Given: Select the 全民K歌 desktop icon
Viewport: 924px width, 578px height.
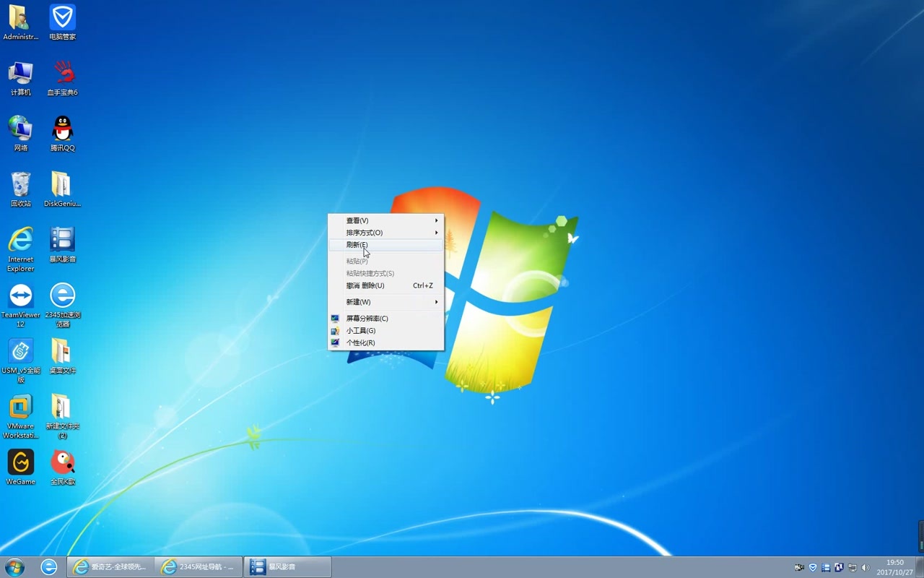Looking at the screenshot, I should pyautogui.click(x=62, y=467).
